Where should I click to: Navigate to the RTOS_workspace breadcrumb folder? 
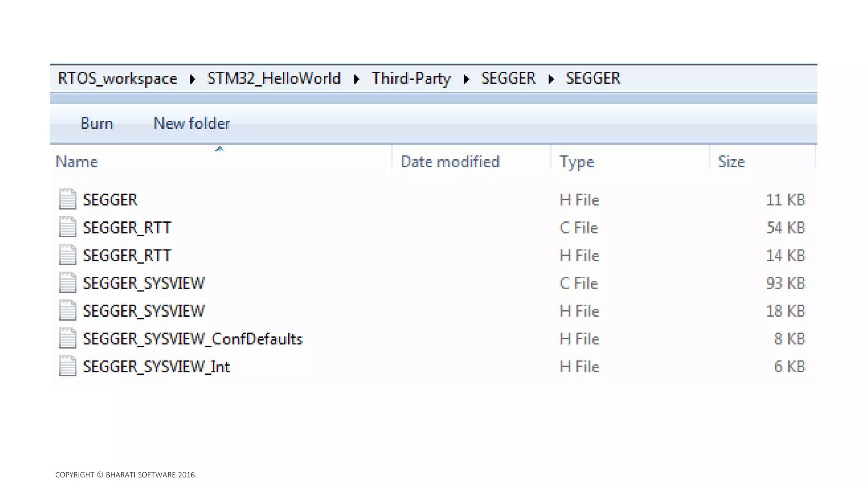point(117,79)
